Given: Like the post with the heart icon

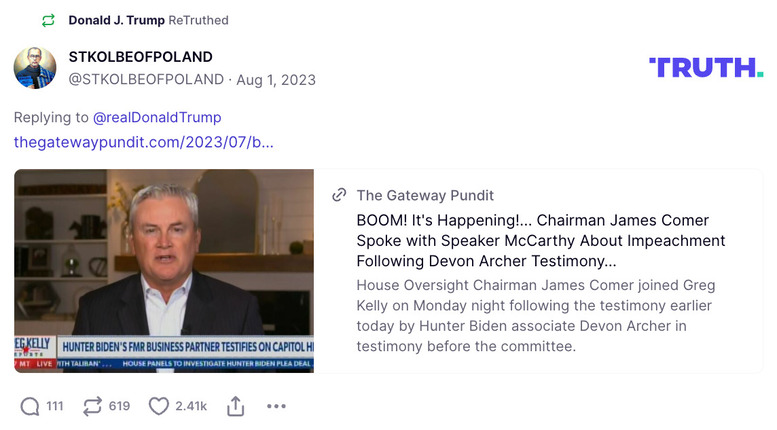Looking at the screenshot, I should click(158, 406).
